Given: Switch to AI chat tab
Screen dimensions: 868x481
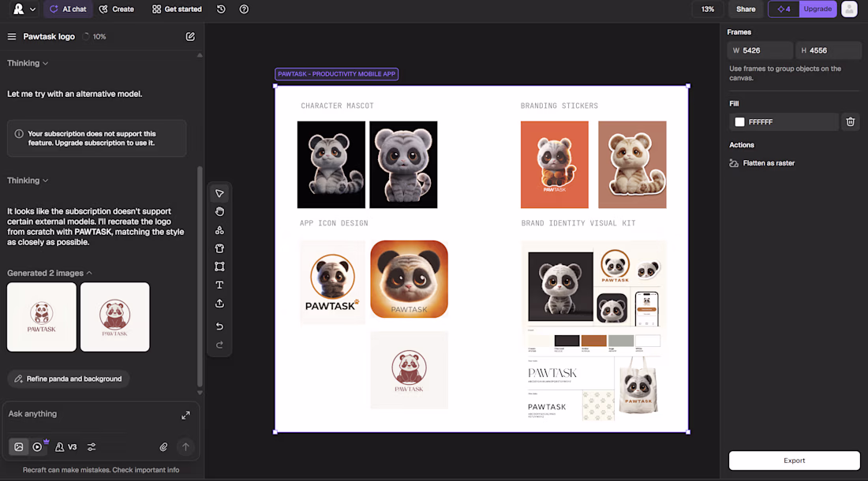Looking at the screenshot, I should pyautogui.click(x=68, y=9).
